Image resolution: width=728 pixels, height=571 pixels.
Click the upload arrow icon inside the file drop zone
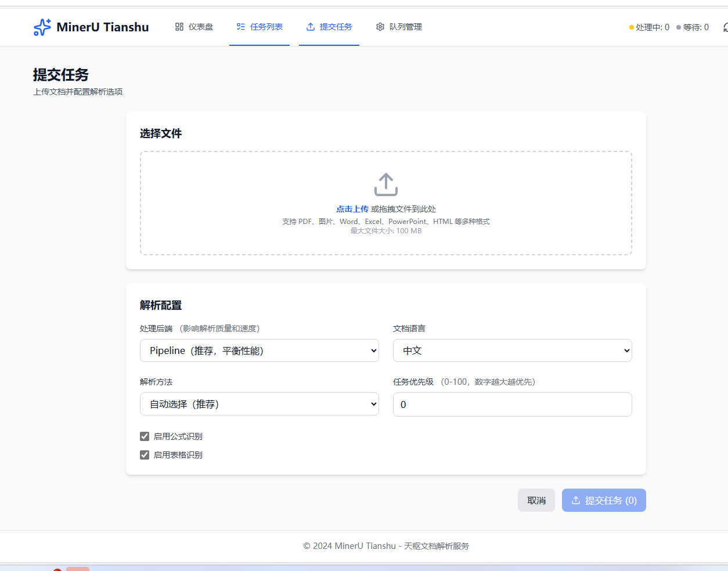coord(386,185)
